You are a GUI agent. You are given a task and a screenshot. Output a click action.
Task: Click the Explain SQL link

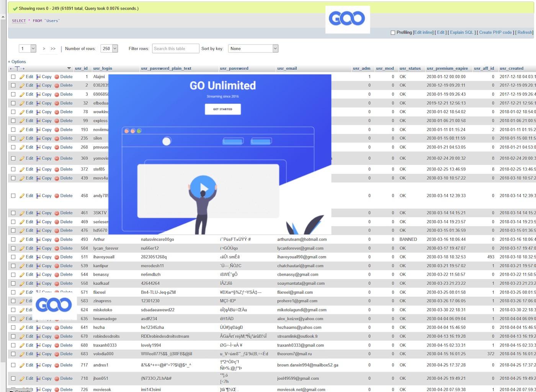461,33
